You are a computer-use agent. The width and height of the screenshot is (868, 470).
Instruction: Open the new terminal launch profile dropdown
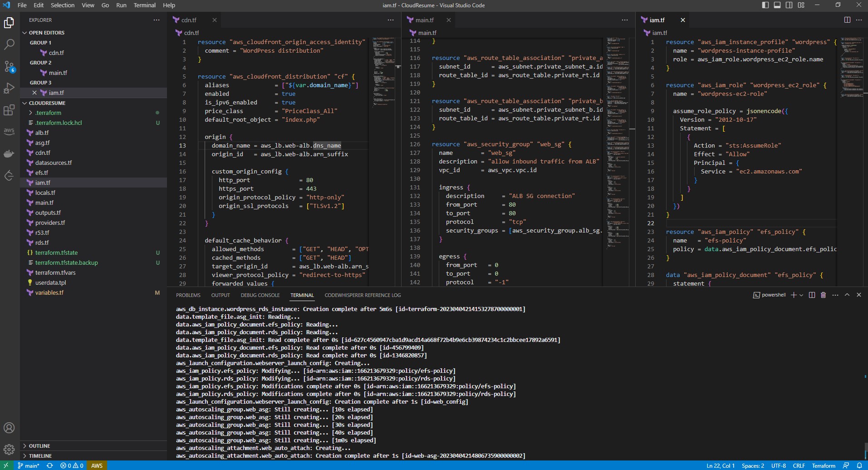point(801,295)
